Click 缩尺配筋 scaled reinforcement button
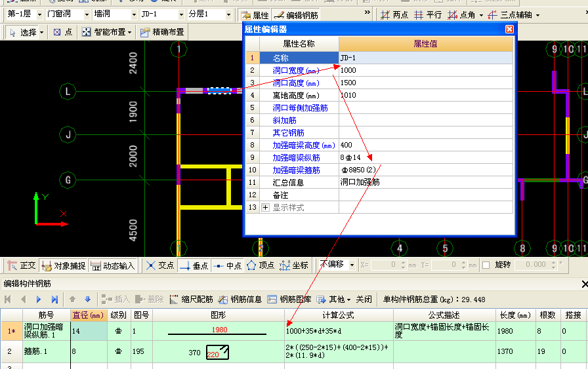Viewport: 588px width, 369px height. (191, 300)
